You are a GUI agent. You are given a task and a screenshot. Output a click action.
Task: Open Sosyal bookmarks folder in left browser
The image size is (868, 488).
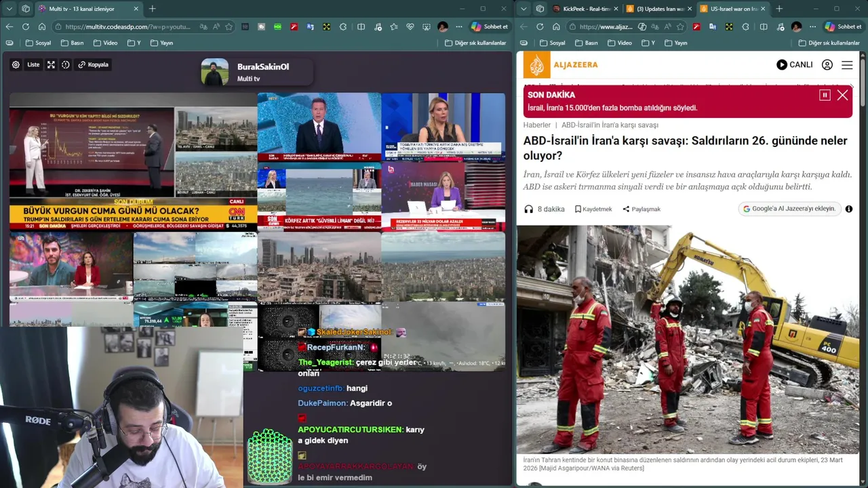click(x=38, y=43)
